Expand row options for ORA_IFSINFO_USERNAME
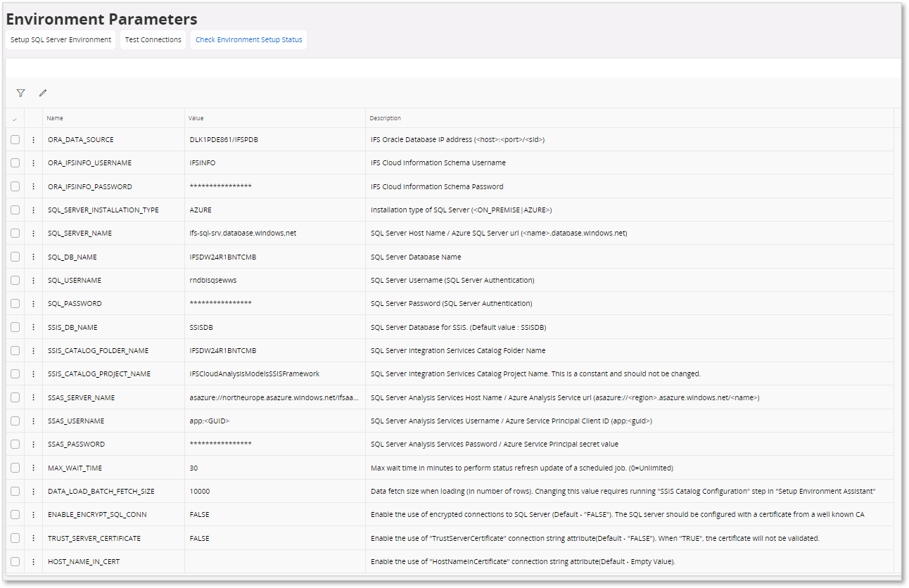The image size is (909, 588). point(33,162)
